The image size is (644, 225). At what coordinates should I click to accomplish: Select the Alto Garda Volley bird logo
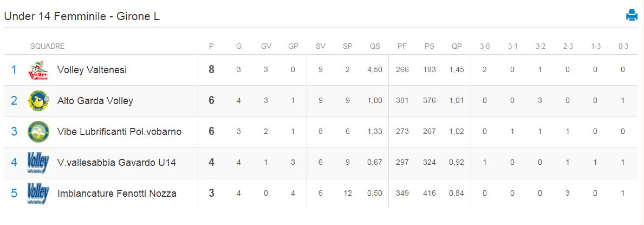38,101
